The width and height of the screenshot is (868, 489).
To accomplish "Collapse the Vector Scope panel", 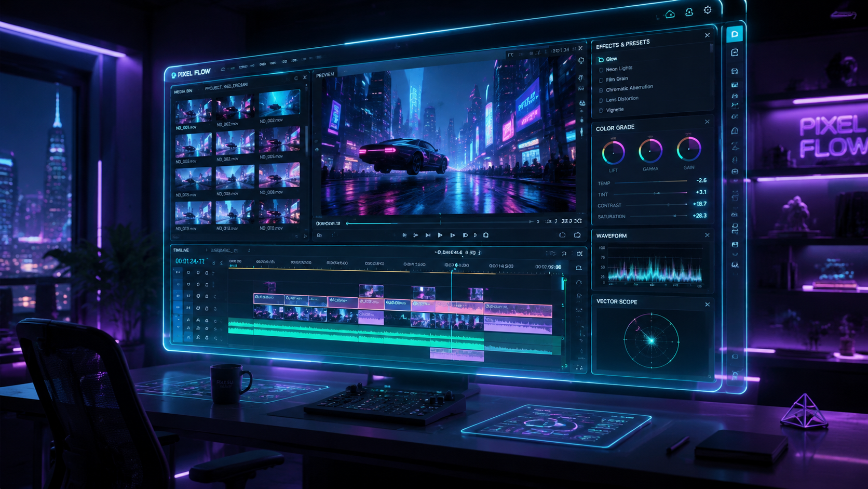I will [707, 304].
